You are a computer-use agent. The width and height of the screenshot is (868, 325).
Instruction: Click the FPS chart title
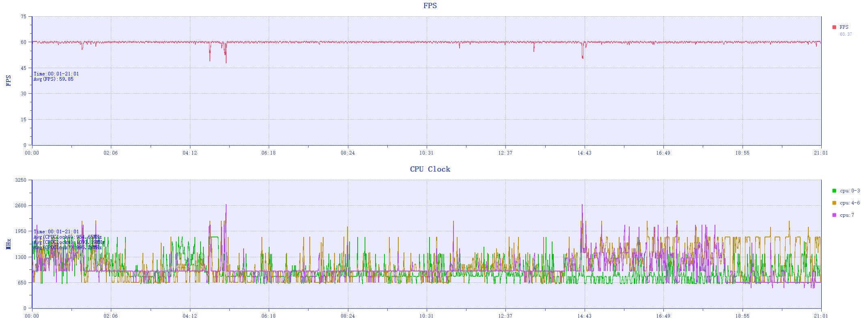tap(430, 6)
